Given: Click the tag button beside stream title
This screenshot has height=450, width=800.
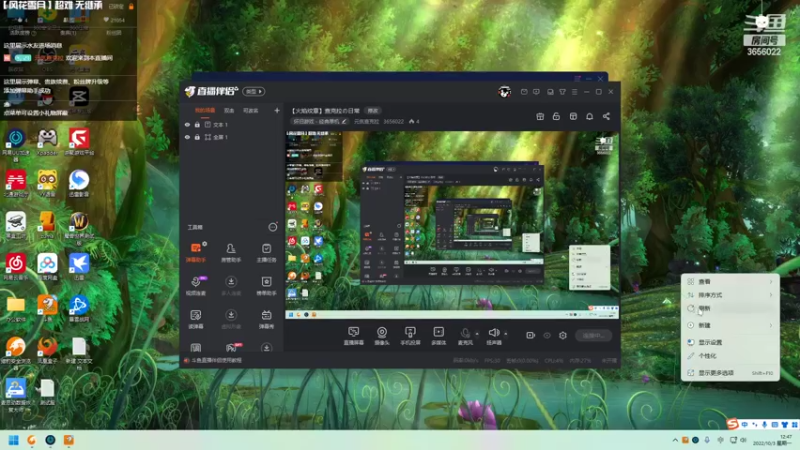Looking at the screenshot, I should [373, 111].
